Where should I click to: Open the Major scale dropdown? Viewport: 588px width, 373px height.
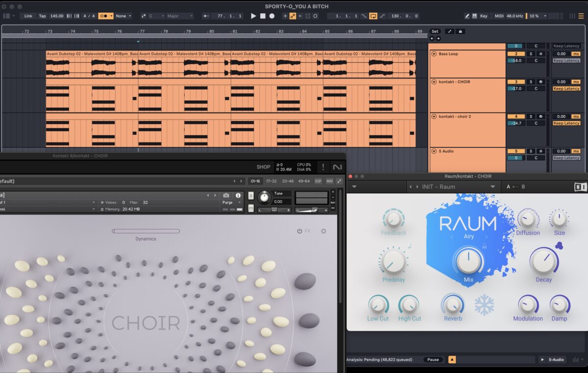pos(180,16)
